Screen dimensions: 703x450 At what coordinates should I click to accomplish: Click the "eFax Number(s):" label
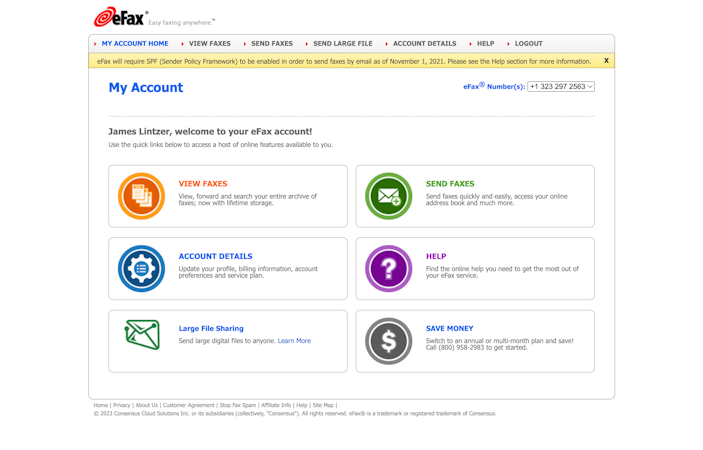494,86
